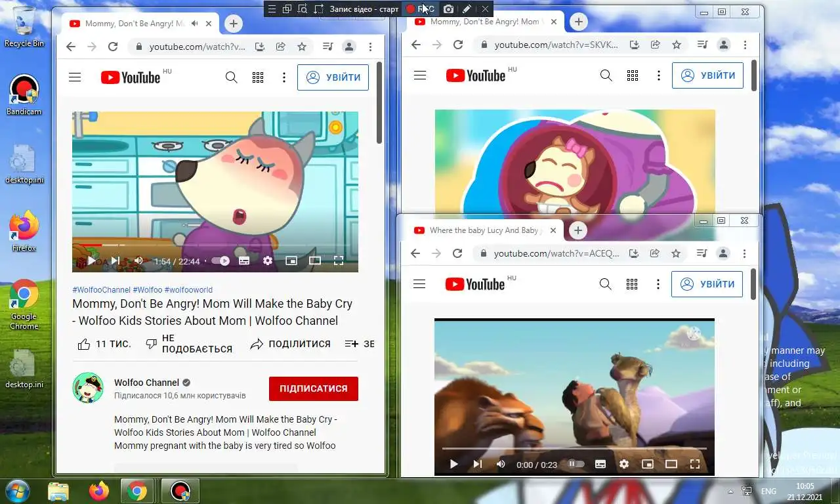840x504 pixels.
Task: Skip to next video in left window player
Action: point(115,261)
